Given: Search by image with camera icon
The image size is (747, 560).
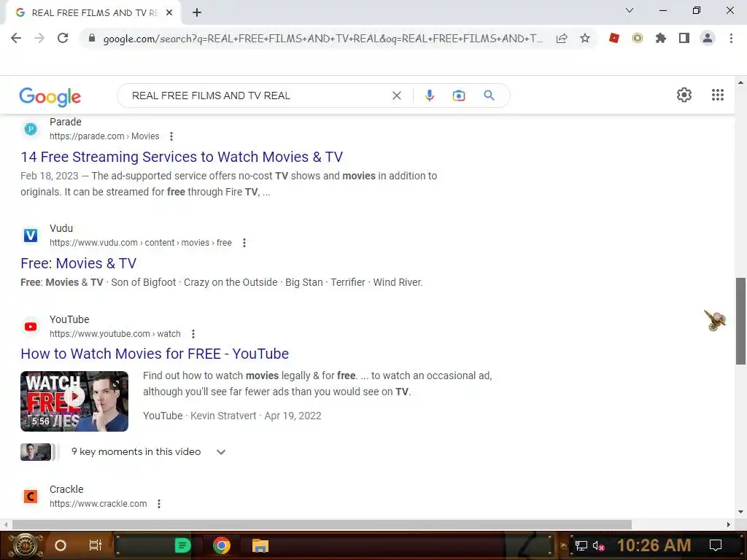Looking at the screenshot, I should [458, 96].
